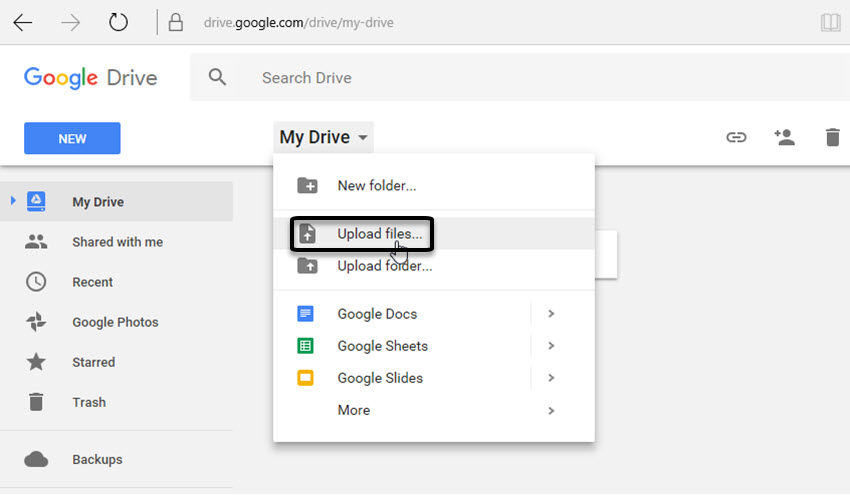Click the blue Google Docs icon
Image resolution: width=850 pixels, height=495 pixels.
coord(305,313)
